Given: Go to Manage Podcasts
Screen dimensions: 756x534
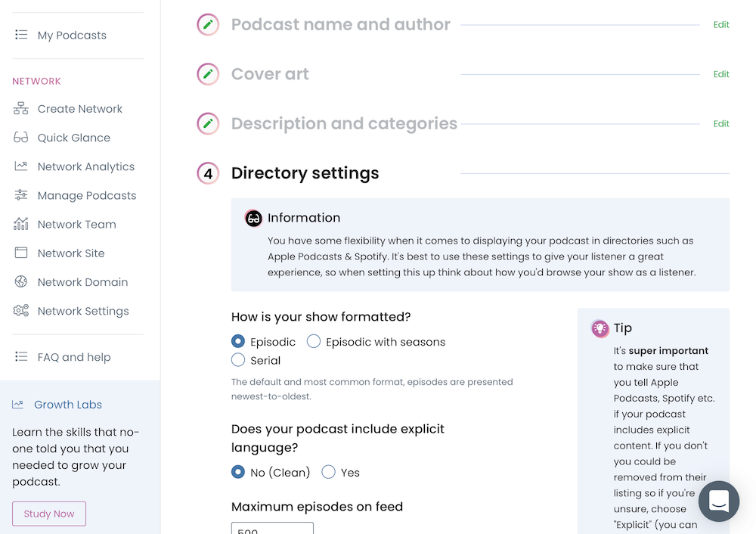Looking at the screenshot, I should coord(87,195).
